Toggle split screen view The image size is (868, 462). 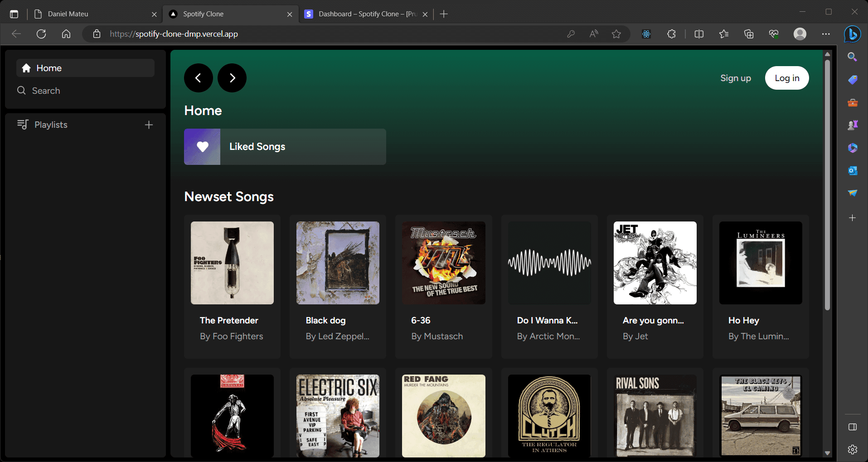coord(699,34)
